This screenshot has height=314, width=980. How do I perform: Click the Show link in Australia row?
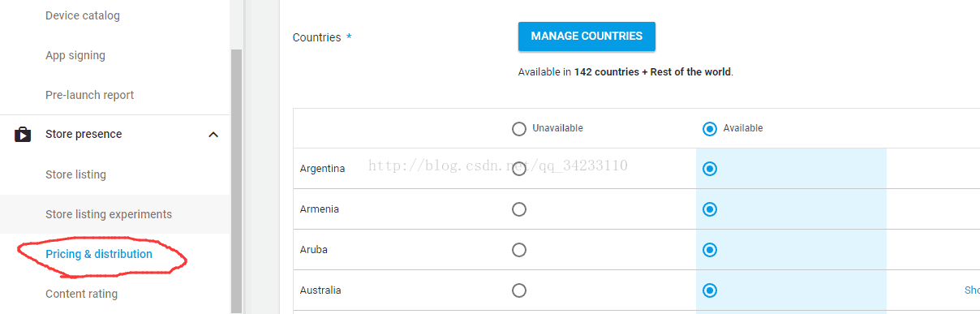point(972,290)
